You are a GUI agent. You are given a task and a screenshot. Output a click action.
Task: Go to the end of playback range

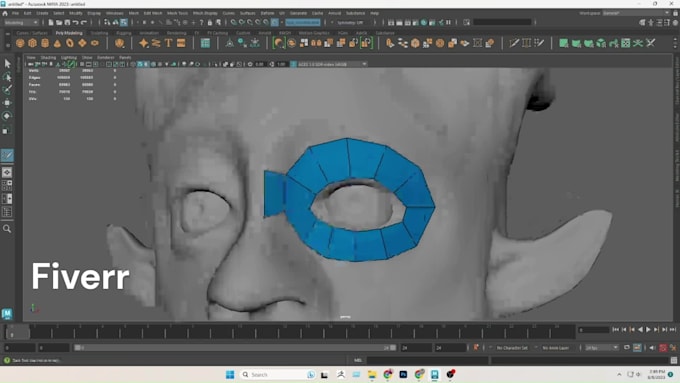[x=673, y=330]
